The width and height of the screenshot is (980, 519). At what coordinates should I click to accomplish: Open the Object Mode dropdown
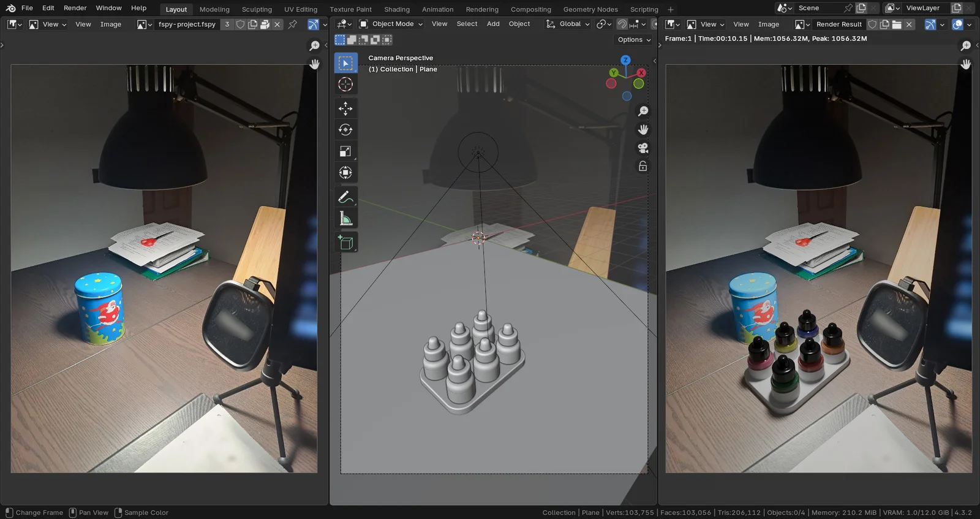(391, 24)
